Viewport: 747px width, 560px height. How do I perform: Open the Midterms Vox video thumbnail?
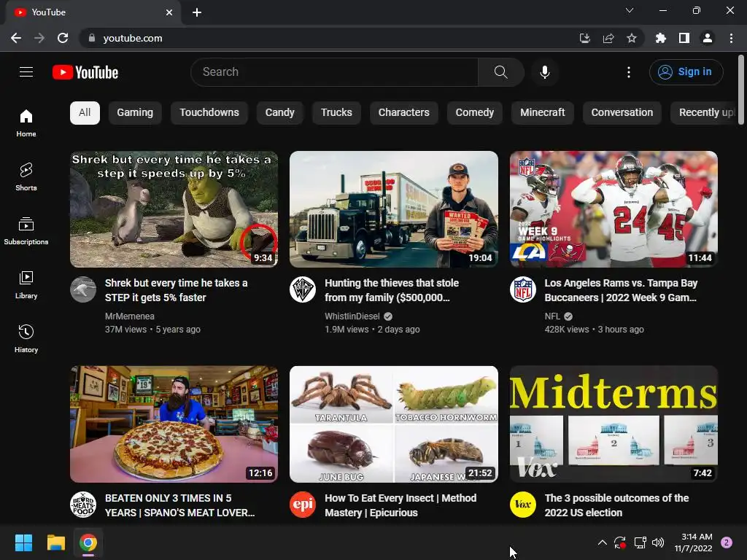[x=614, y=424]
